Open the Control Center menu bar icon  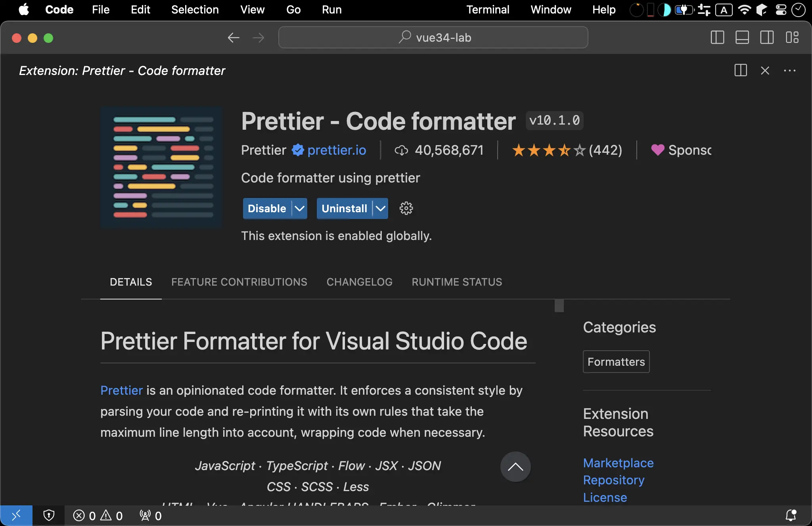(781, 10)
